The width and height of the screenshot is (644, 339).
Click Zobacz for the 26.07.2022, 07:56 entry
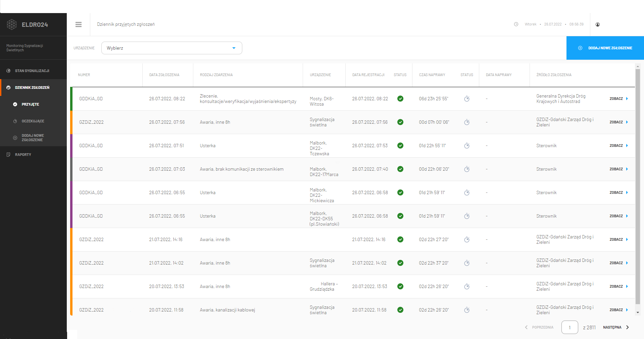(x=618, y=122)
